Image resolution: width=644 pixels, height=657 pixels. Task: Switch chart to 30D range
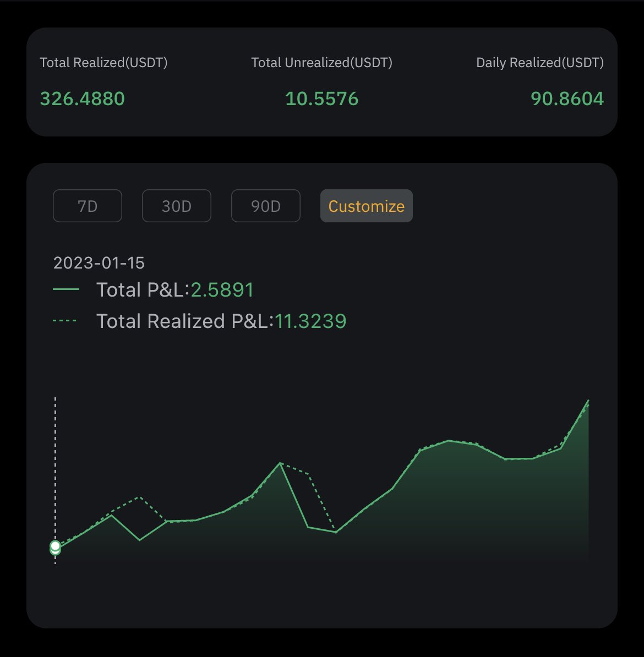(177, 206)
